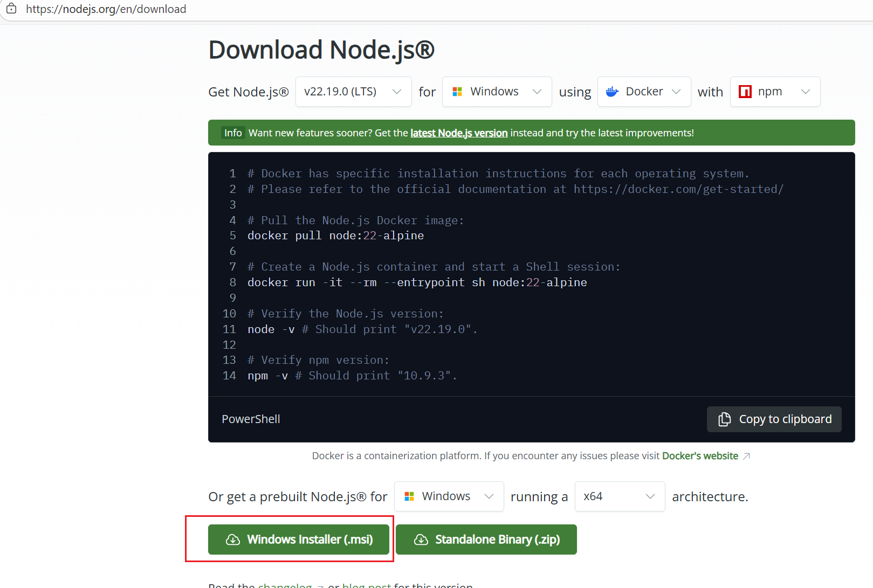The width and height of the screenshot is (873, 588).
Task: Click chevron arrow of the x64 dropdown
Action: point(650,496)
